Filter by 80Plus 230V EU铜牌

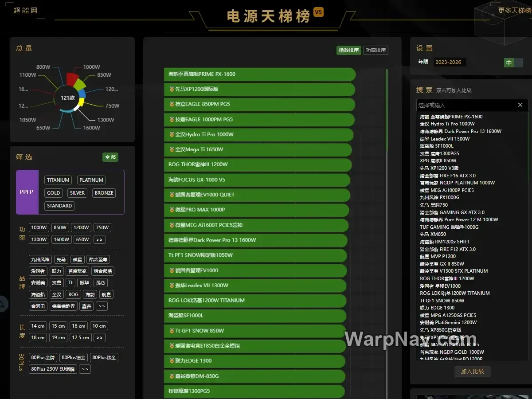pos(53,369)
